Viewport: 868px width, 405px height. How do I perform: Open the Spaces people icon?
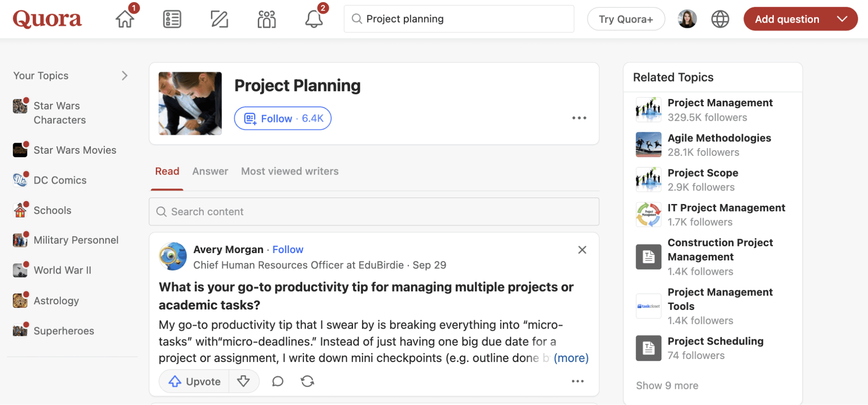coord(267,19)
